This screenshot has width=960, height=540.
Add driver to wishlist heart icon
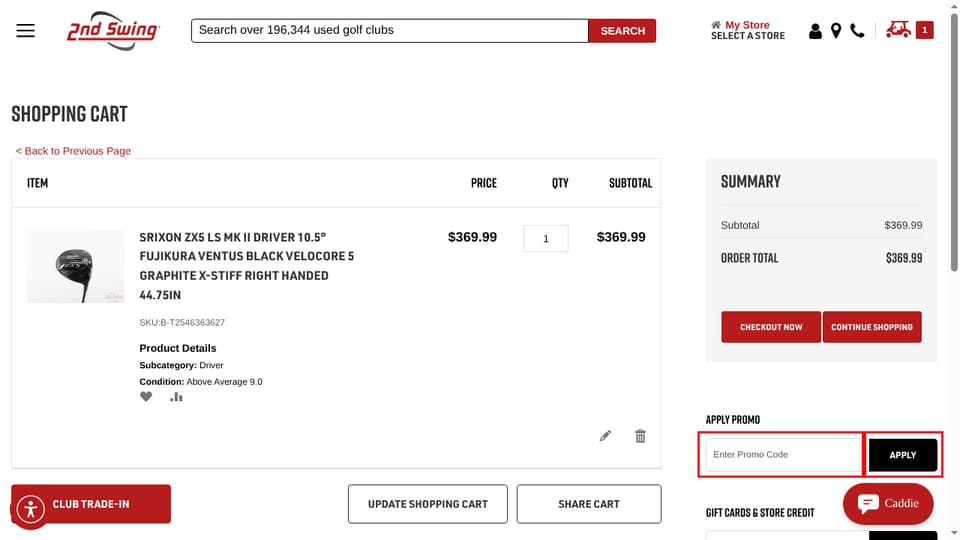point(146,397)
